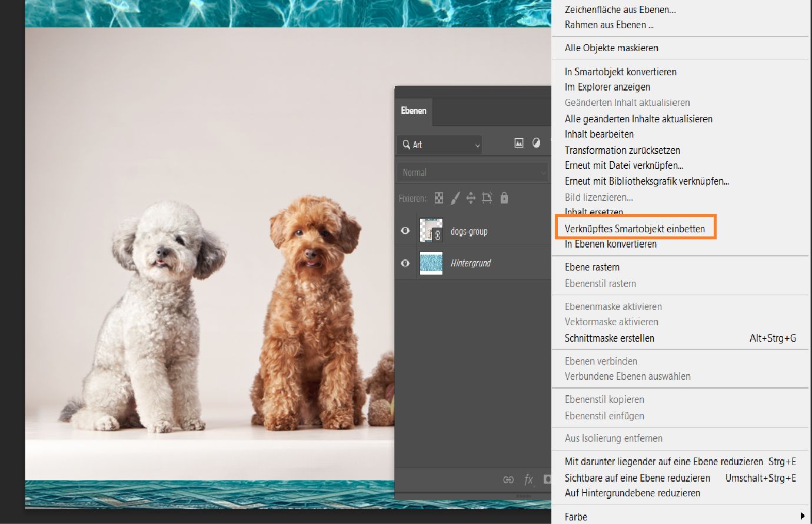This screenshot has width=812, height=524.
Task: Click the Ebenenmaske aktivieren entry
Action: 613,306
